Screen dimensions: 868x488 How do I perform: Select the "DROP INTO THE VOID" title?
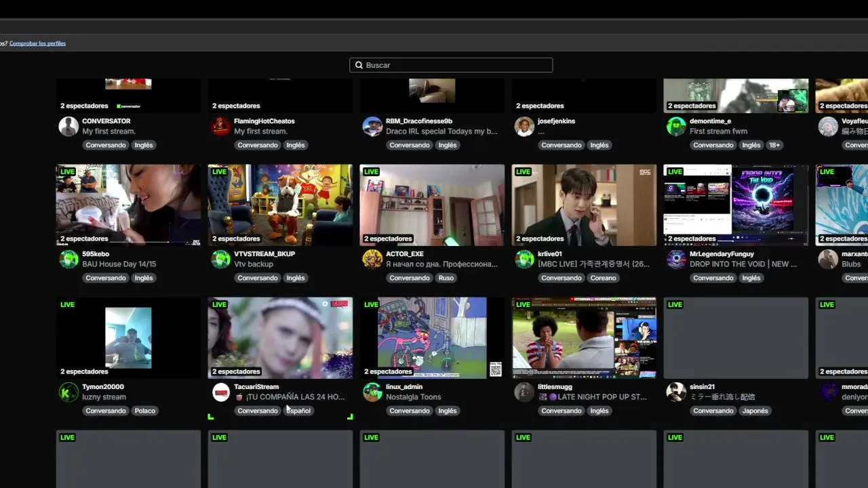744,264
